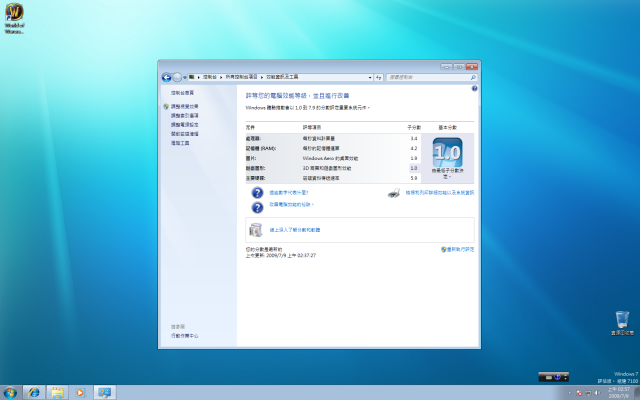Click the shield icon beside 調整視覺效果
The width and height of the screenshot is (640, 400).
tap(166, 107)
